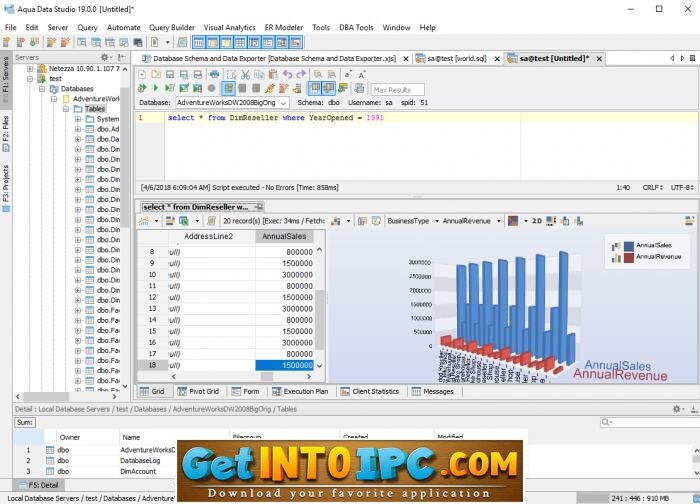The width and height of the screenshot is (700, 504).
Task: Open the DBA Tools menu
Action: [356, 28]
